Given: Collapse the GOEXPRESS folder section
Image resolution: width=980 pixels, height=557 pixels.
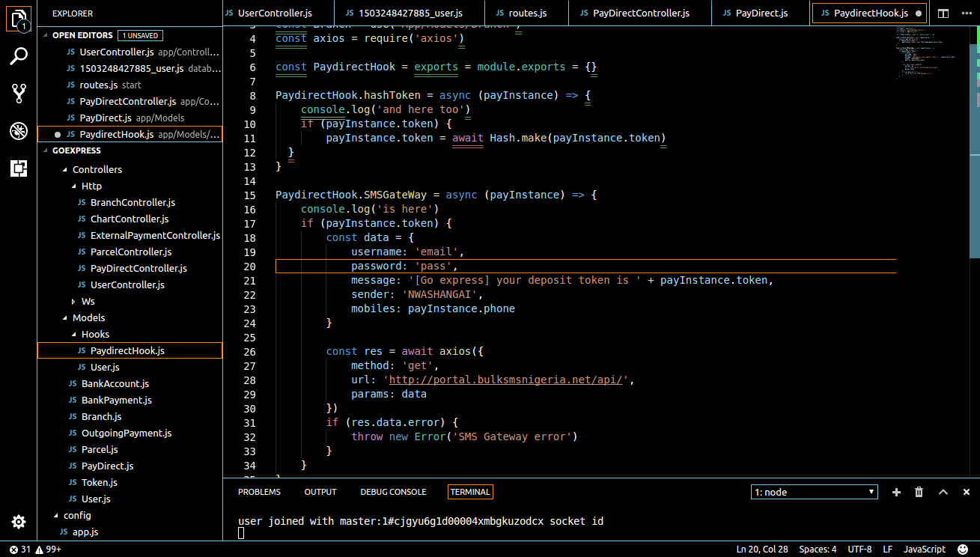Looking at the screenshot, I should coord(47,150).
